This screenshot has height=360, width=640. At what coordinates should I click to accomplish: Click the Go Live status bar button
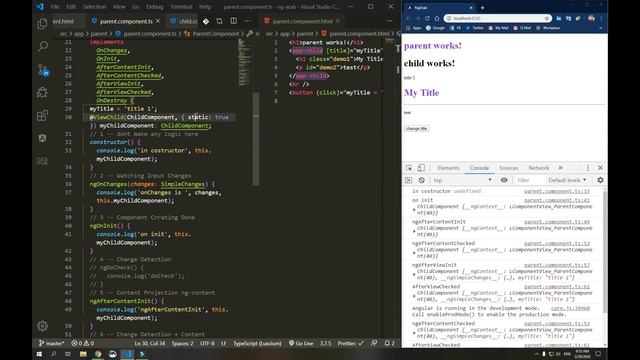301,343
